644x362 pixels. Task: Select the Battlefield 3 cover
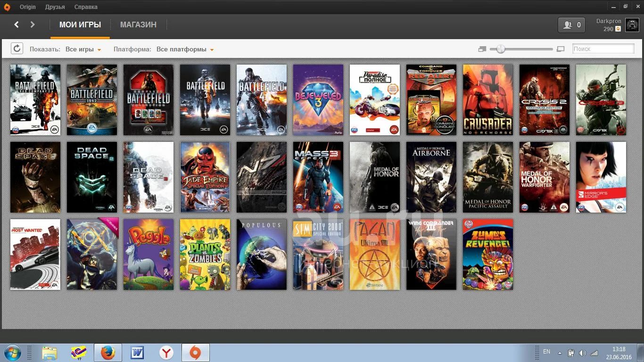[x=205, y=100]
